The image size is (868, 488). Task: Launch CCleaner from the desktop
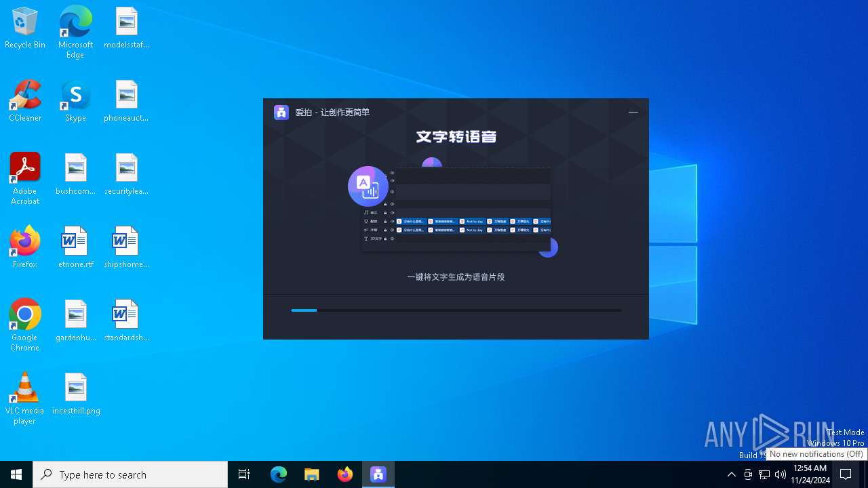[25, 101]
